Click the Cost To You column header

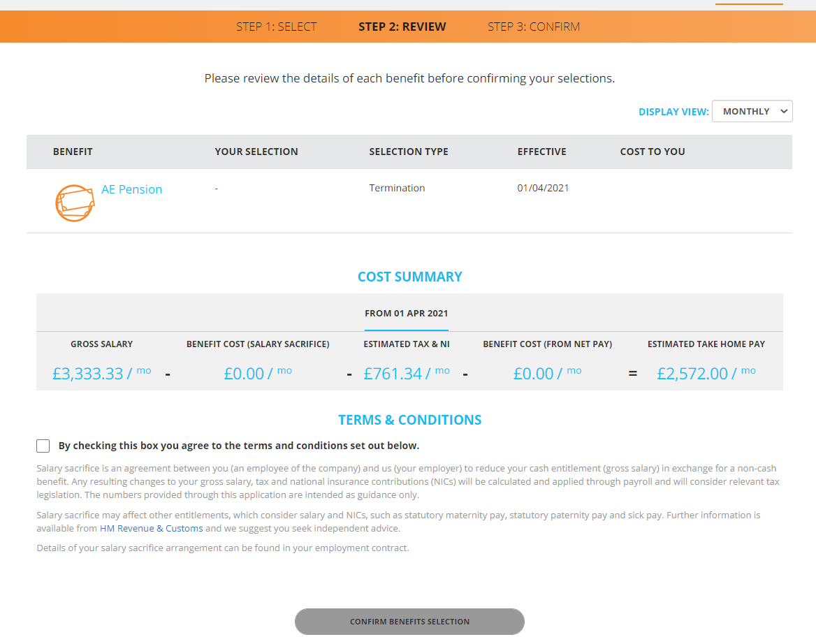coord(653,152)
